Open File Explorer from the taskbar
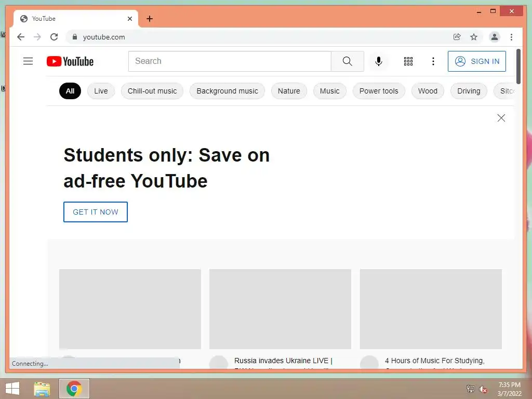 tap(42, 389)
